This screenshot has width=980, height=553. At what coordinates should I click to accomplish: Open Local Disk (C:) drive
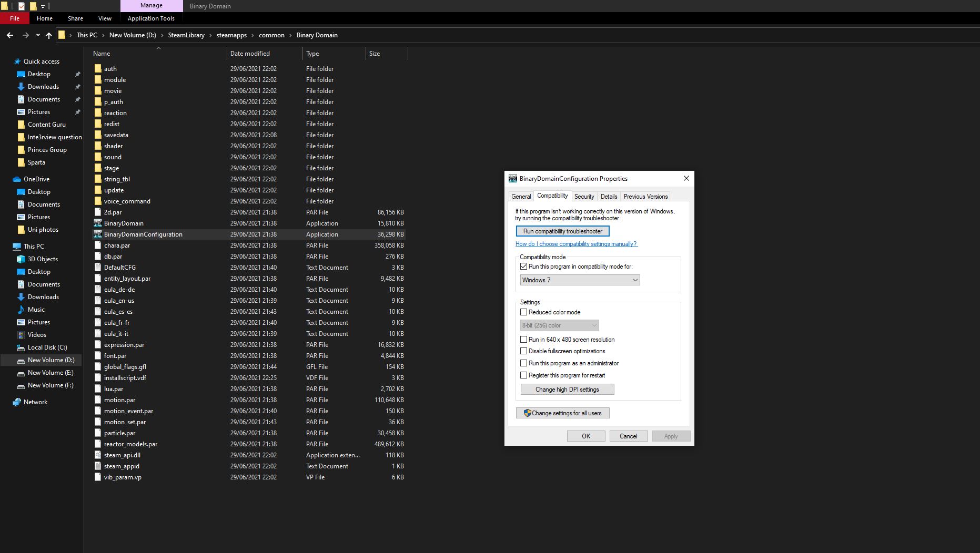pyautogui.click(x=47, y=347)
